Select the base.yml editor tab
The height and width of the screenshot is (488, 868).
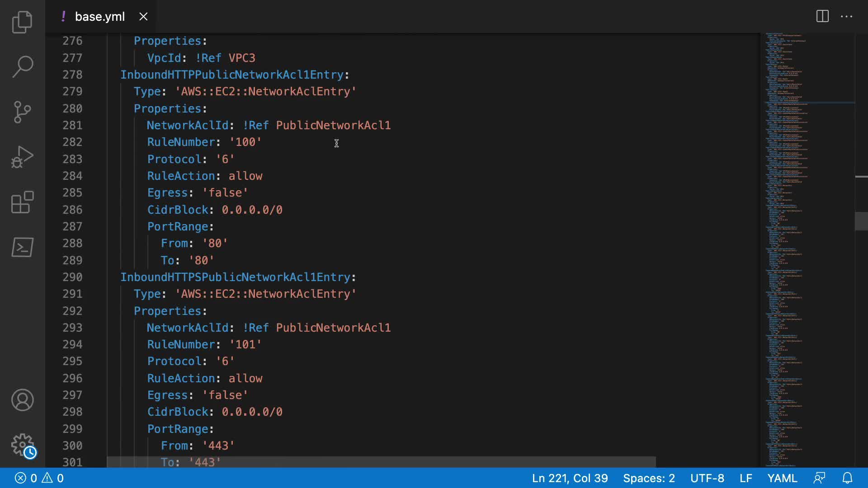99,17
